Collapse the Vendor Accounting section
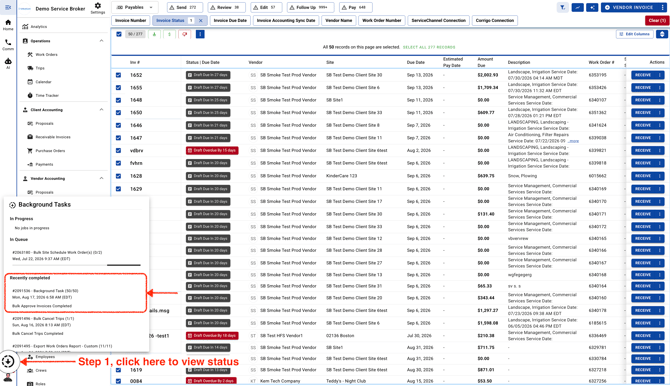The height and width of the screenshot is (386, 670). tap(101, 178)
